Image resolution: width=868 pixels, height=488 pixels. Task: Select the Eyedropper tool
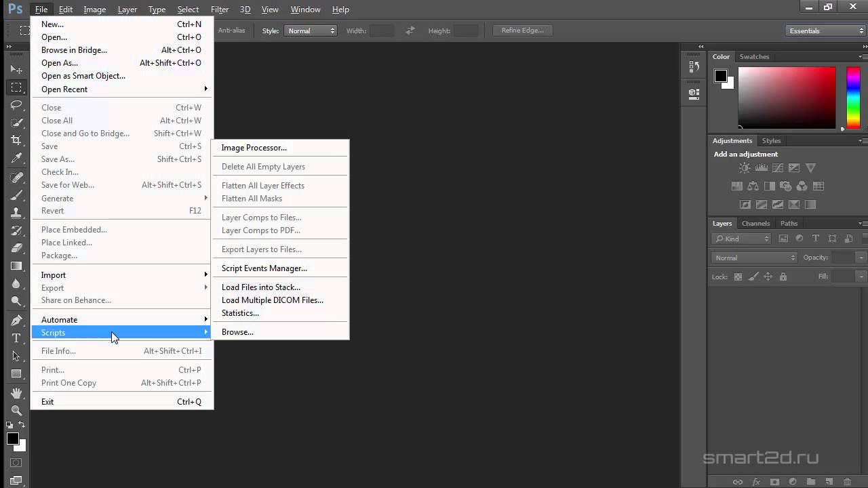click(16, 159)
